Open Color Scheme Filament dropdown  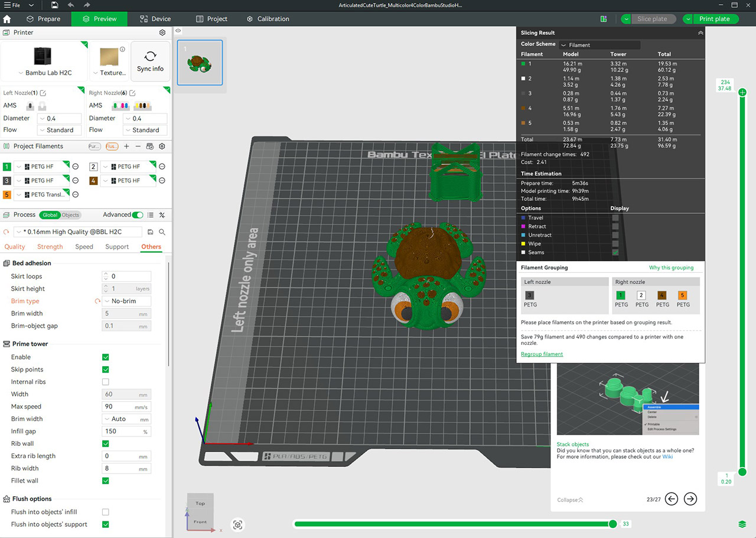599,45
